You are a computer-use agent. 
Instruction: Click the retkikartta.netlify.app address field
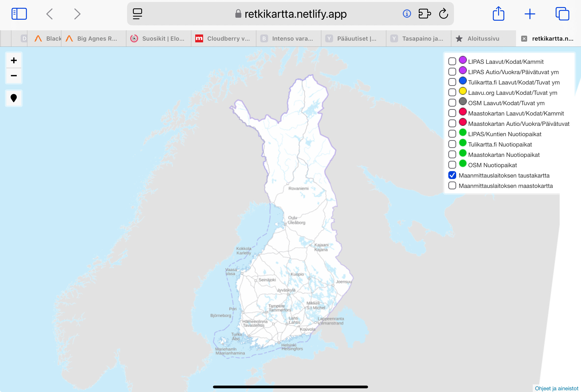[295, 14]
